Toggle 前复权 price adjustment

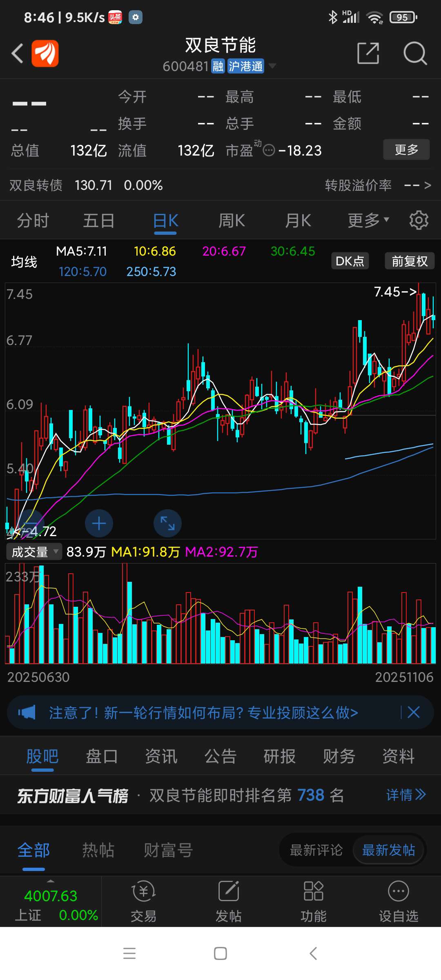410,261
